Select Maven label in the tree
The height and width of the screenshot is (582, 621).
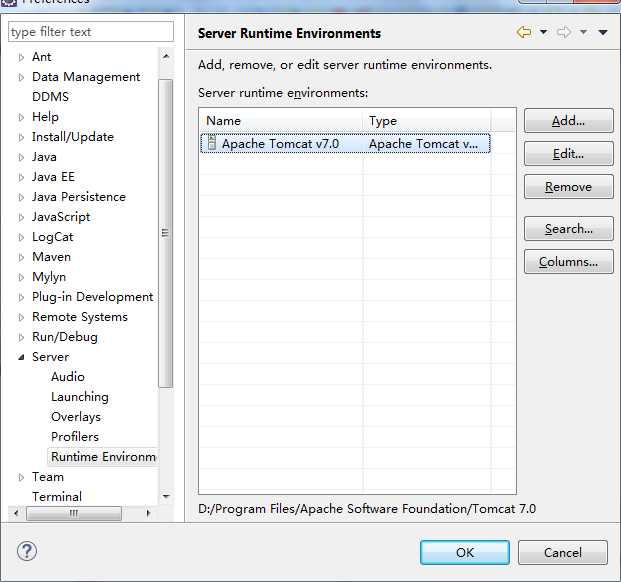pyautogui.click(x=51, y=257)
